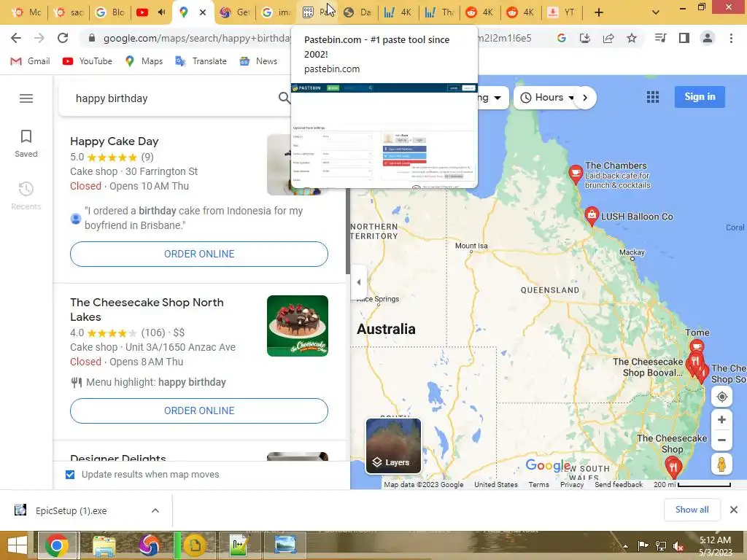The width and height of the screenshot is (747, 560).
Task: Switch to the first tab labeled Mc
Action: coord(27,12)
